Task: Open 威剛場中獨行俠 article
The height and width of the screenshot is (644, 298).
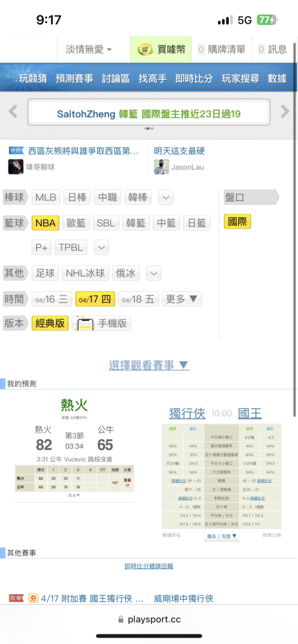Action: [x=184, y=598]
